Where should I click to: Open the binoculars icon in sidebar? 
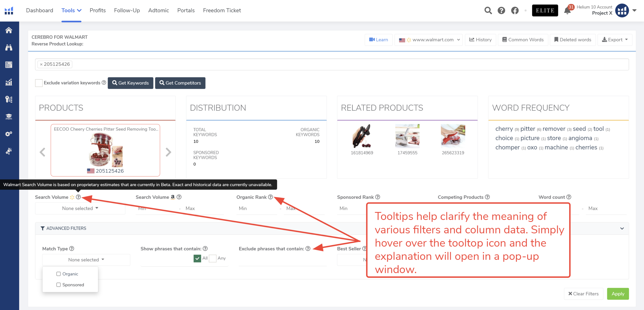pos(9,47)
